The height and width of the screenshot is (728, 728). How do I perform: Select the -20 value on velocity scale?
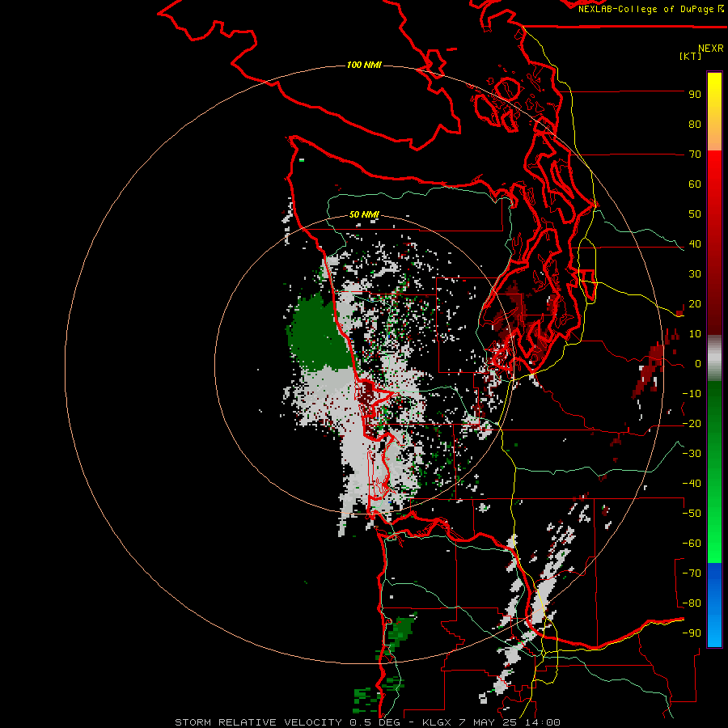692,424
